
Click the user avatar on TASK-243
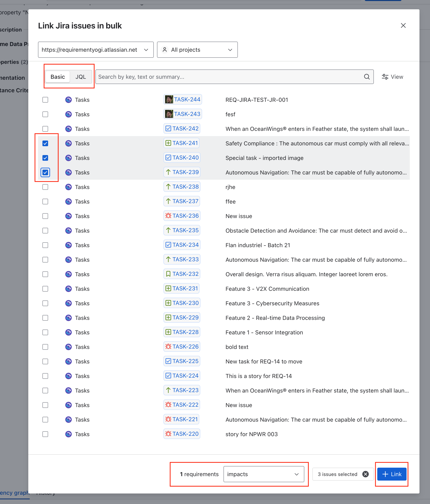click(169, 114)
